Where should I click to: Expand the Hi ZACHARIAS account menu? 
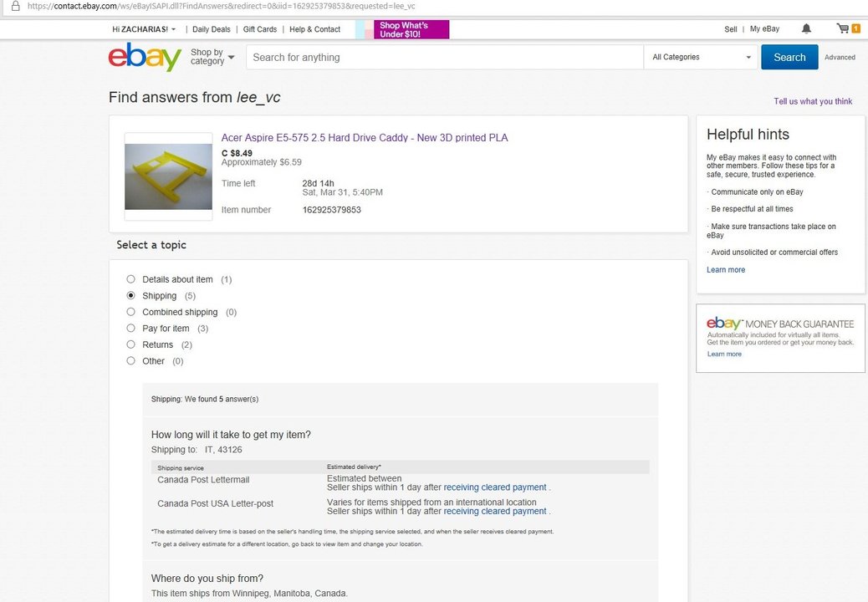coord(144,29)
